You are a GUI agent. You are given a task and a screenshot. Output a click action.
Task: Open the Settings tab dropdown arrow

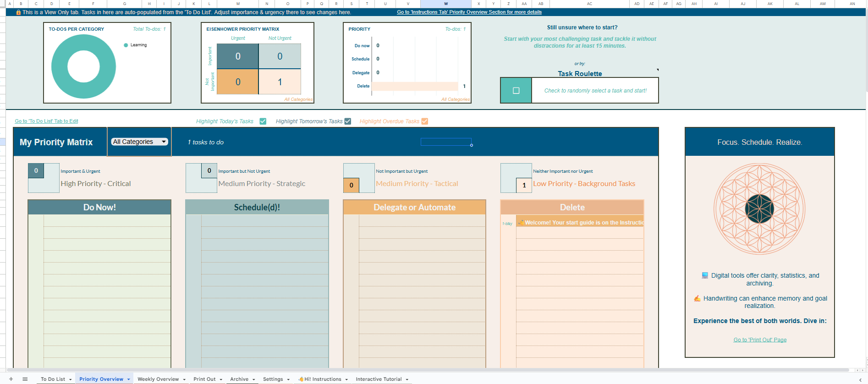pyautogui.click(x=288, y=379)
